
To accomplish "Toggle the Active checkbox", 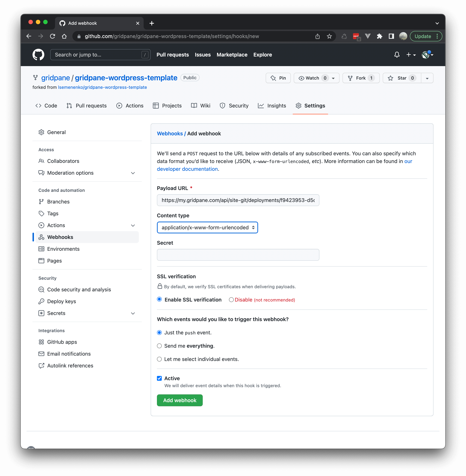I will tap(159, 378).
